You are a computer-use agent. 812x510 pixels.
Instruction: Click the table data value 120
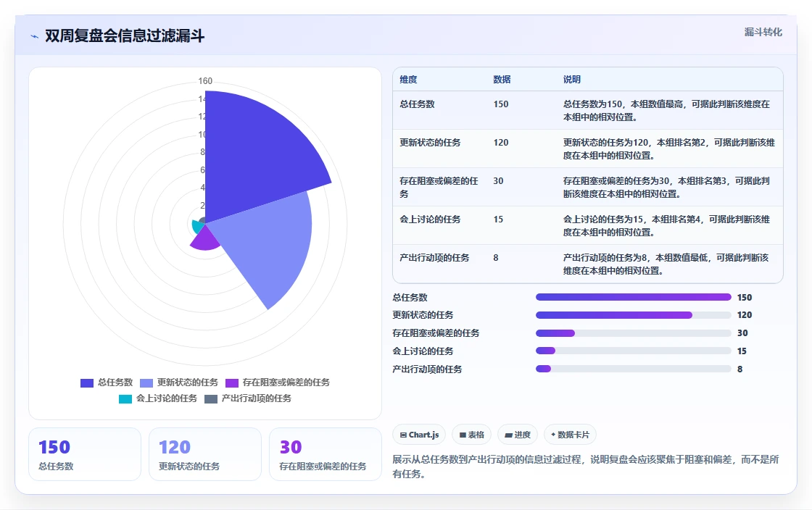click(x=501, y=142)
